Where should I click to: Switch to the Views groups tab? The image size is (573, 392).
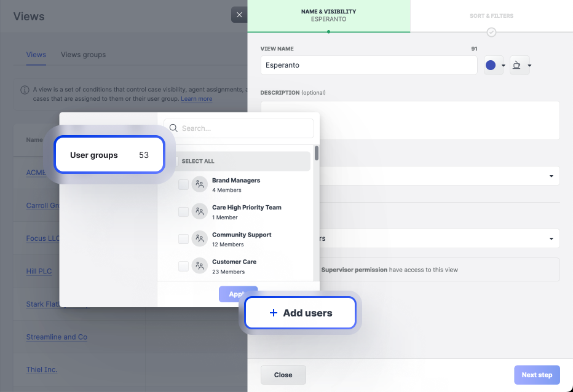coord(83,55)
